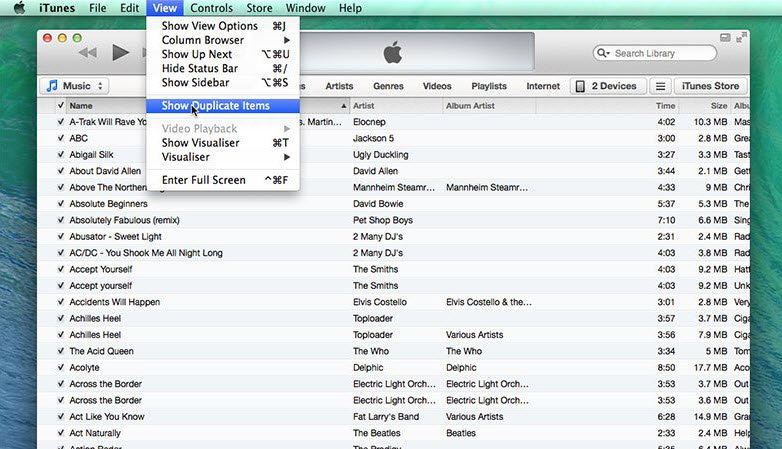Click the search magnifier icon
782x449 pixels.
(603, 53)
